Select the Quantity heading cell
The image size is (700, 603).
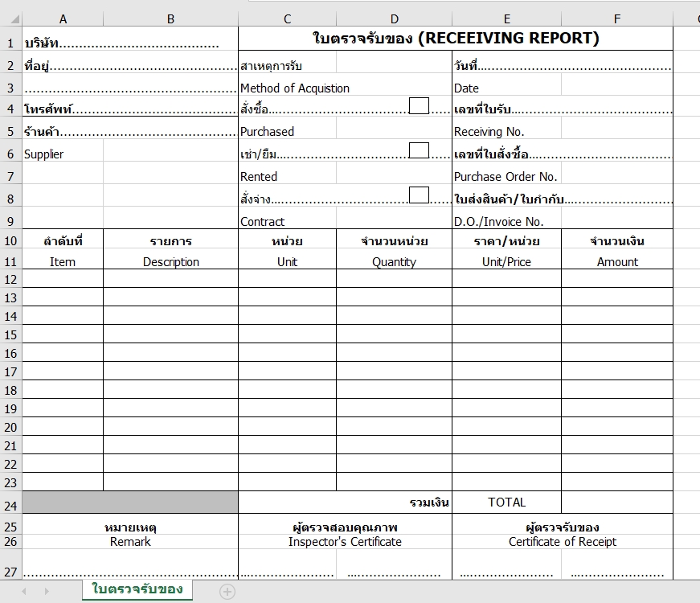pyautogui.click(x=394, y=260)
